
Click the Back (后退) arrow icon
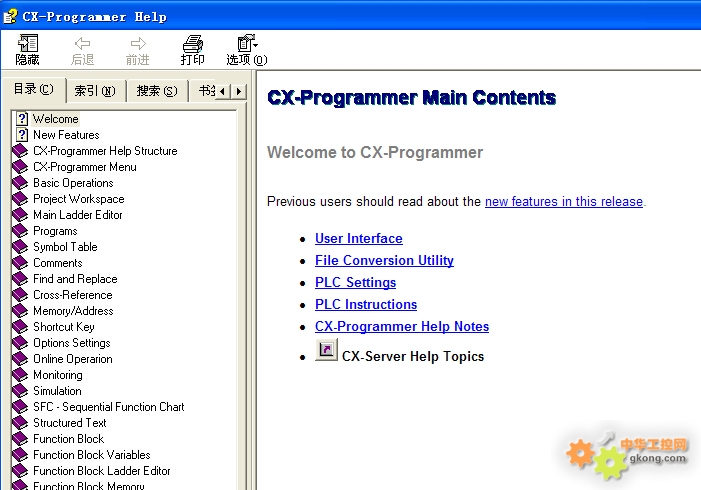[x=82, y=43]
